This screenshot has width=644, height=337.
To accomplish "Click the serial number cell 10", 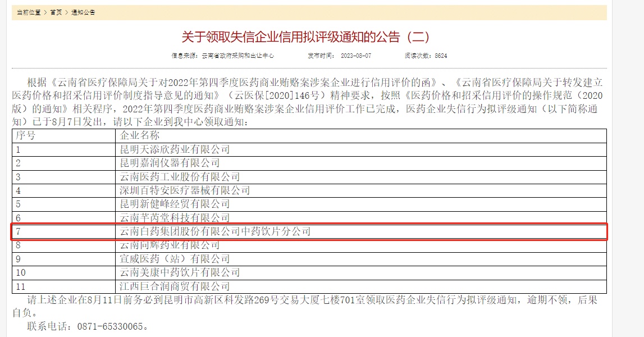I will pos(63,272).
